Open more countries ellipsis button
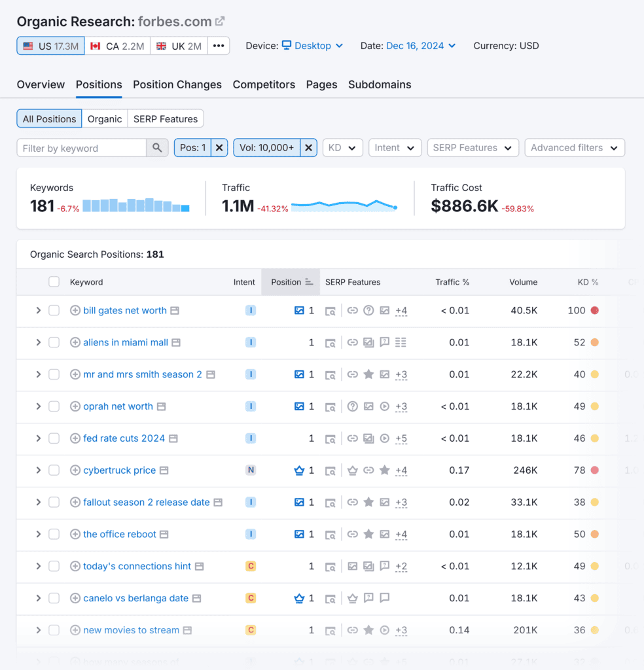 pos(219,46)
